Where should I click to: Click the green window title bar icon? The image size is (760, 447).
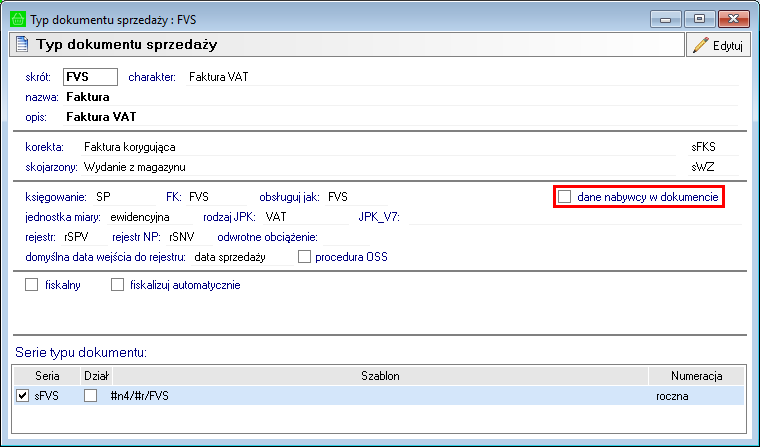pos(18,18)
